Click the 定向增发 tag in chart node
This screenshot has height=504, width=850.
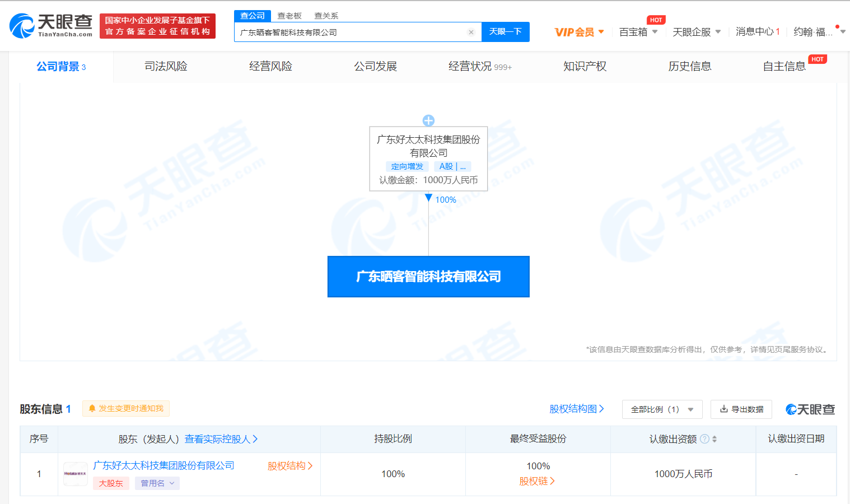click(407, 166)
